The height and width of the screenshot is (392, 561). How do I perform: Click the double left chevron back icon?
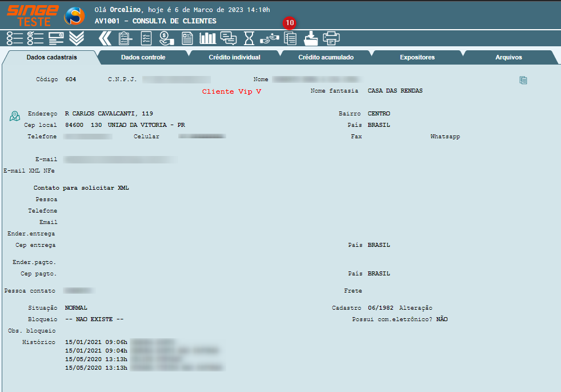[105, 38]
